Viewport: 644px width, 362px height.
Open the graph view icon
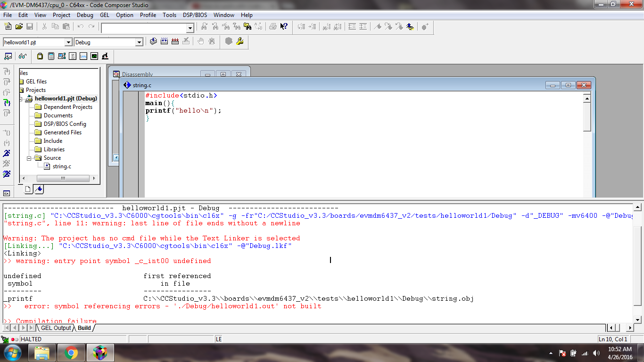tap(83, 56)
